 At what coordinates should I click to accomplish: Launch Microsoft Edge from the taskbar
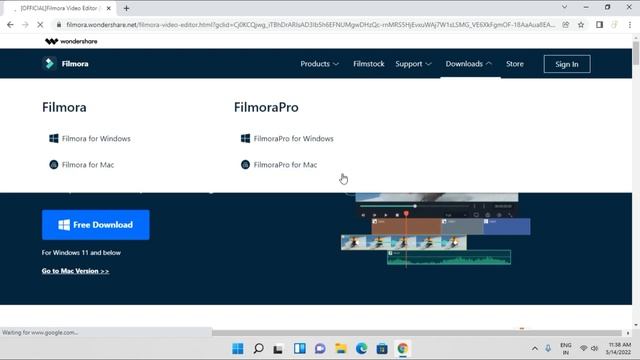pos(361,348)
